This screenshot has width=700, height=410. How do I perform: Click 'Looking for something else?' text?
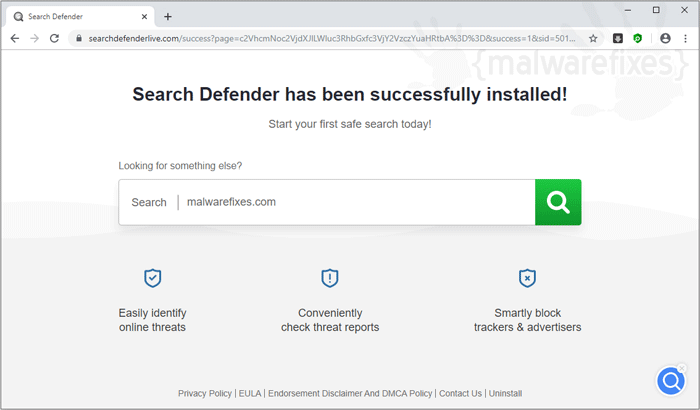coord(180,166)
